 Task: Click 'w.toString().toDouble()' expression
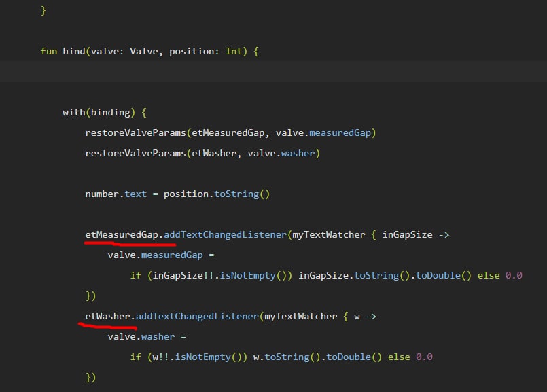tap(317, 357)
